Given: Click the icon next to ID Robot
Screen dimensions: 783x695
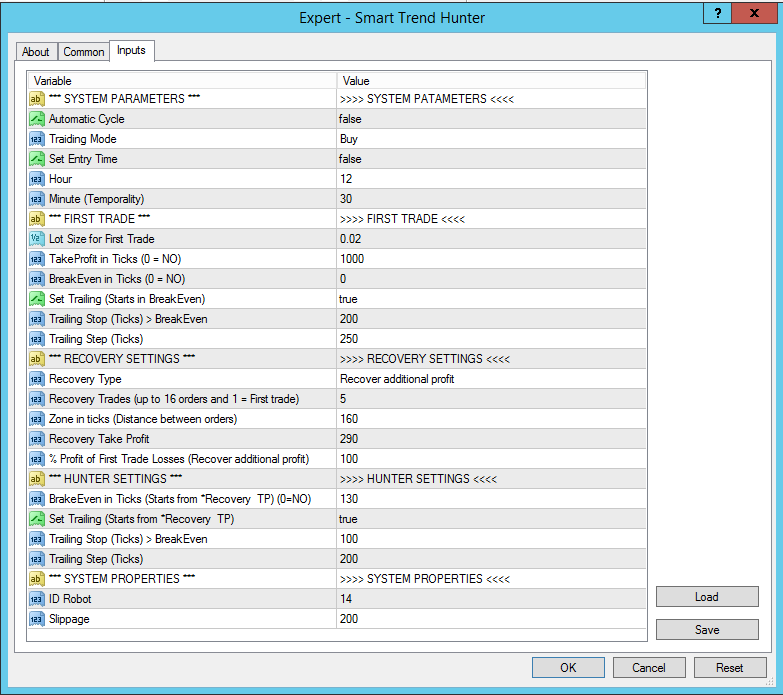Looking at the screenshot, I should (37, 599).
